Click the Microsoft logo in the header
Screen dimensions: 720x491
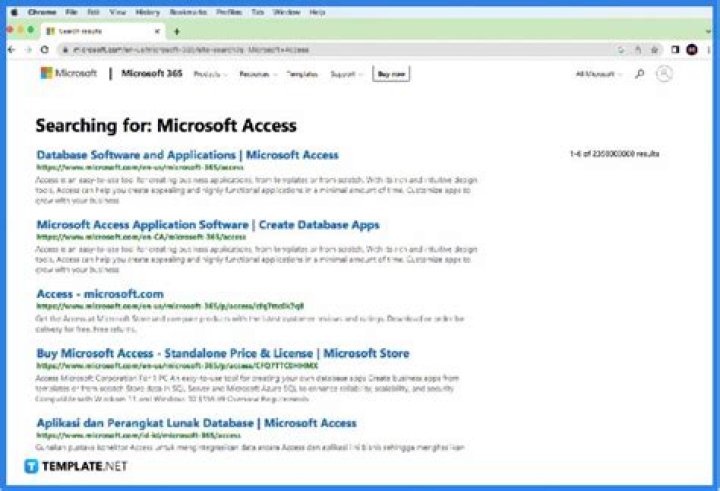tap(68, 73)
